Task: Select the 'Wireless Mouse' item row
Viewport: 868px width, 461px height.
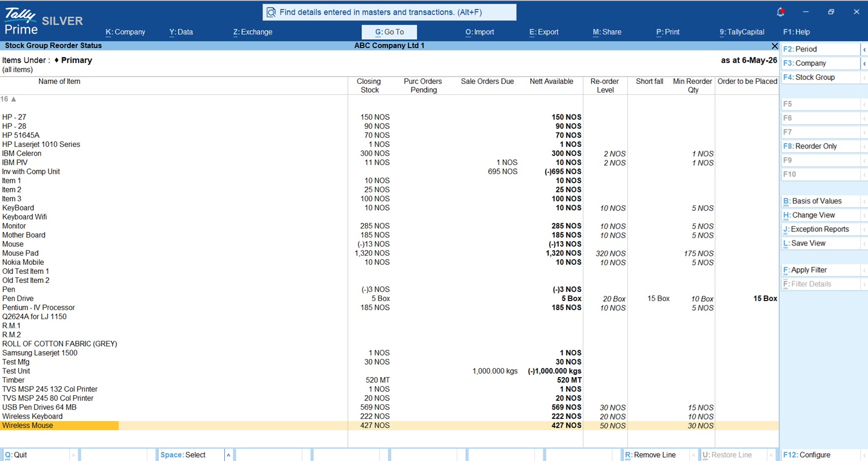Action: click(x=389, y=426)
